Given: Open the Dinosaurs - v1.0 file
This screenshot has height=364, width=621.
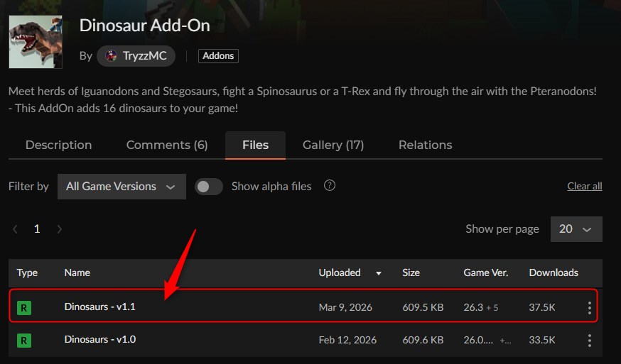Looking at the screenshot, I should pos(99,340).
